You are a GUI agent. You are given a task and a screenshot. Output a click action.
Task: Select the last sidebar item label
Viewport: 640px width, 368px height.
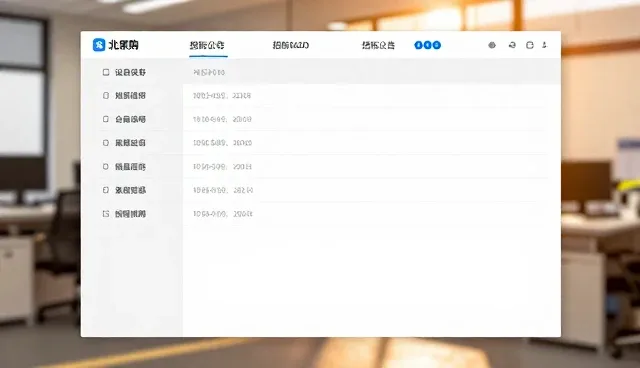pos(130,214)
